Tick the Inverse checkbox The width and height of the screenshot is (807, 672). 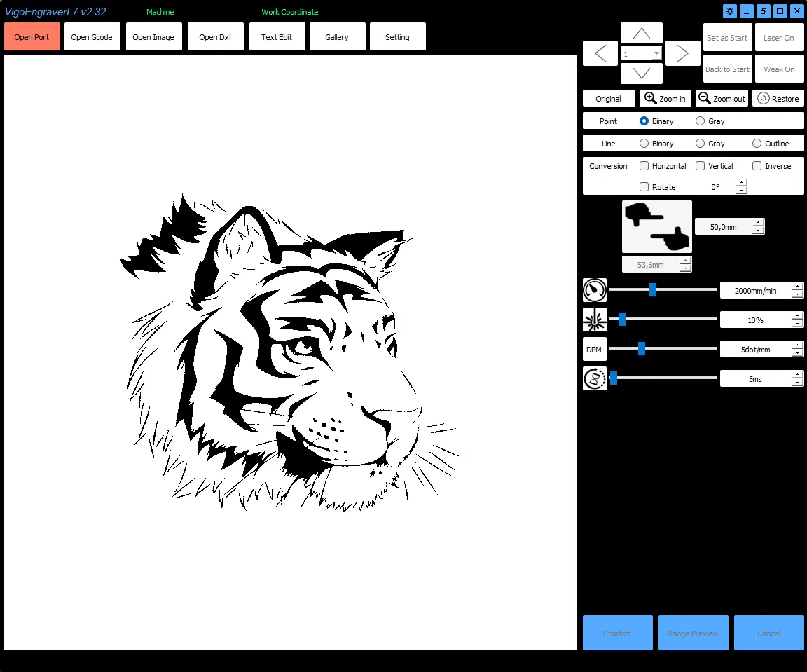(x=757, y=166)
